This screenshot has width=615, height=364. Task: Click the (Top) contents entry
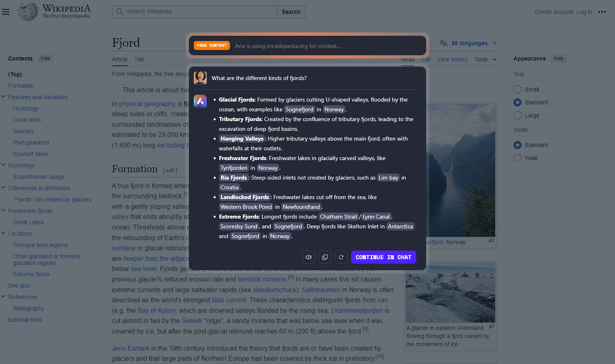pos(15,74)
